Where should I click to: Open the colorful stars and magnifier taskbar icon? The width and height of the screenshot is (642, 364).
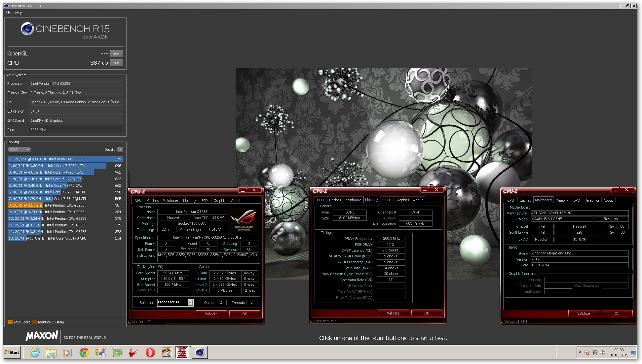tap(100, 352)
